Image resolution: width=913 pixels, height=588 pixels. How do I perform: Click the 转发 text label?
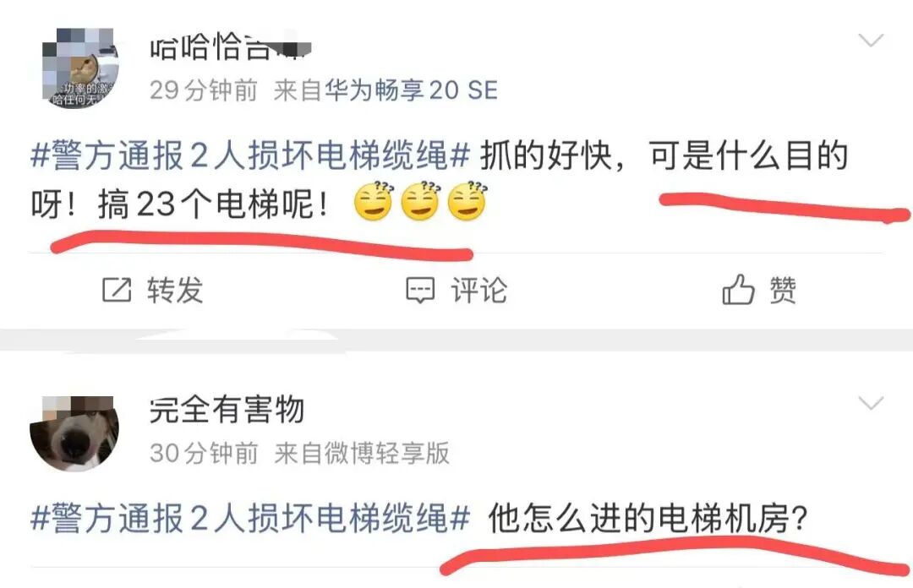pos(175,290)
